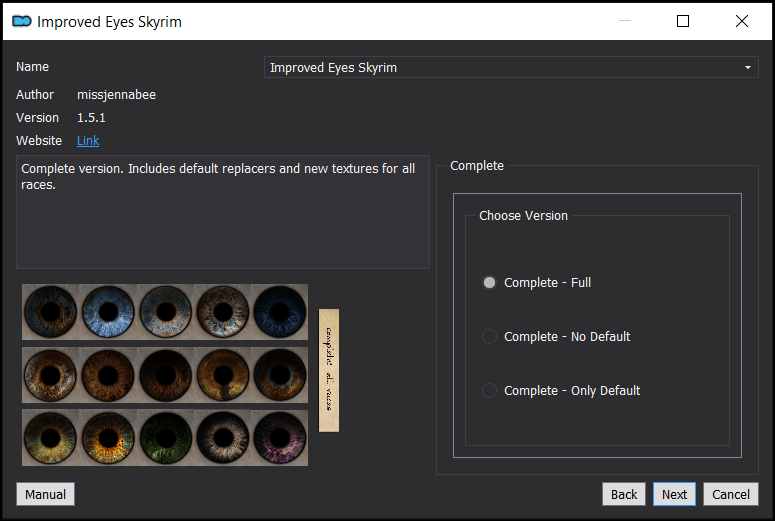The image size is (775, 521).
Task: Choose Complete - No Default version
Action: 556,337
